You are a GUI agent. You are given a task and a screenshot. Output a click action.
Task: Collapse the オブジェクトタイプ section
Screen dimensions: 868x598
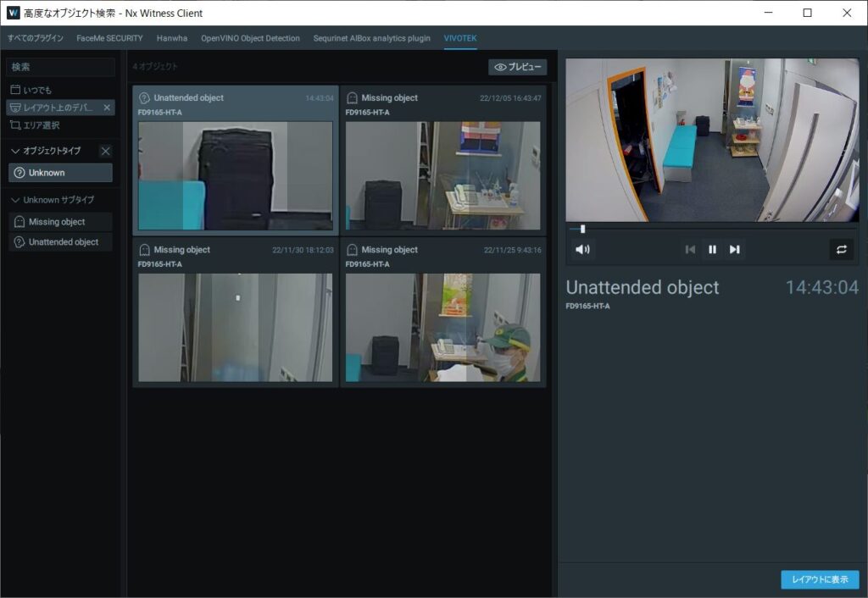(15, 151)
